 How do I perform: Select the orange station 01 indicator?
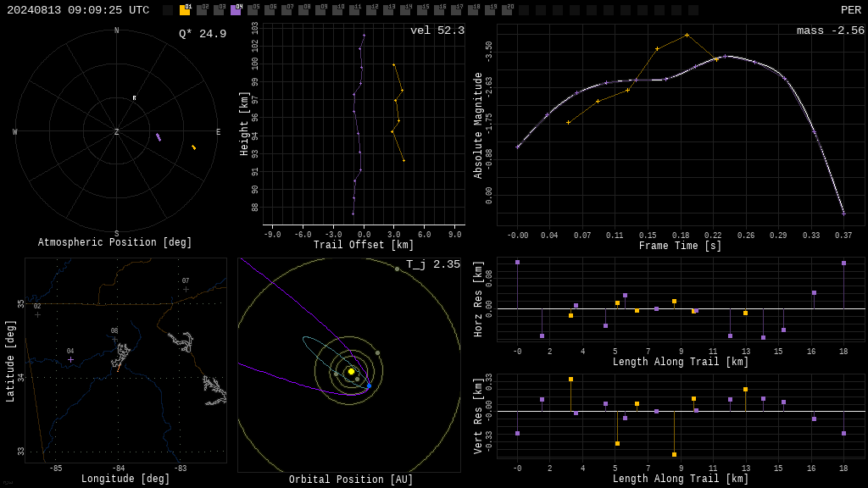coord(184,10)
